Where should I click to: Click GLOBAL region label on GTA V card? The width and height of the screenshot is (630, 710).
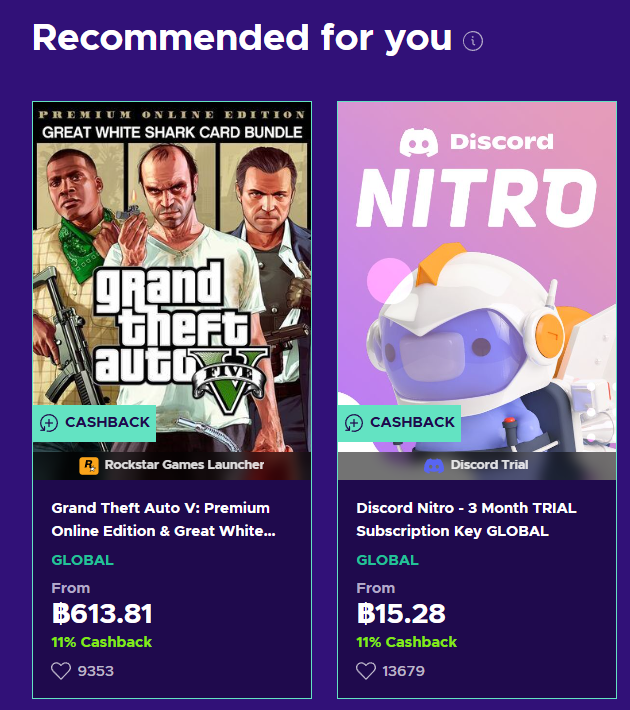82,560
